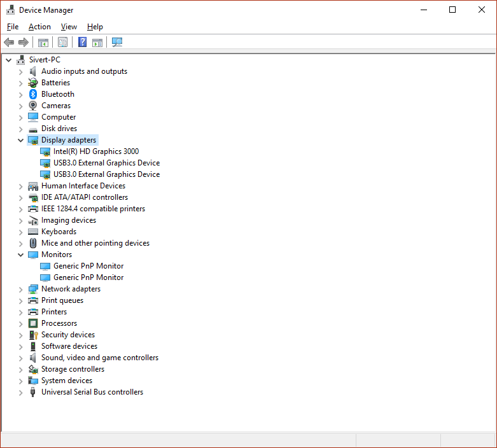Click the Printers category icon

click(33, 312)
